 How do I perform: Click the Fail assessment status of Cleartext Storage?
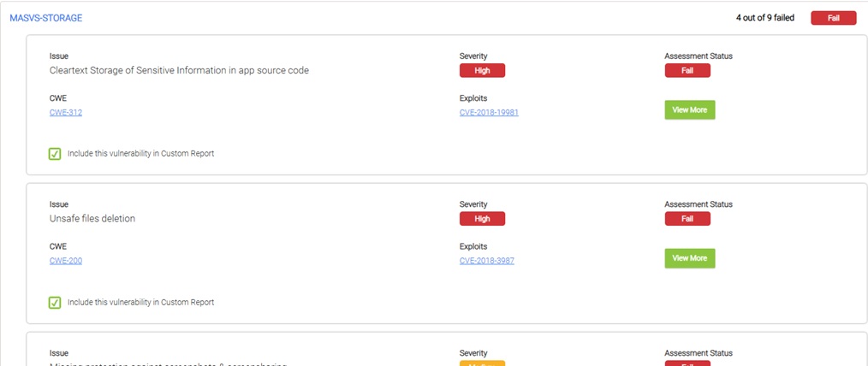pyautogui.click(x=687, y=70)
